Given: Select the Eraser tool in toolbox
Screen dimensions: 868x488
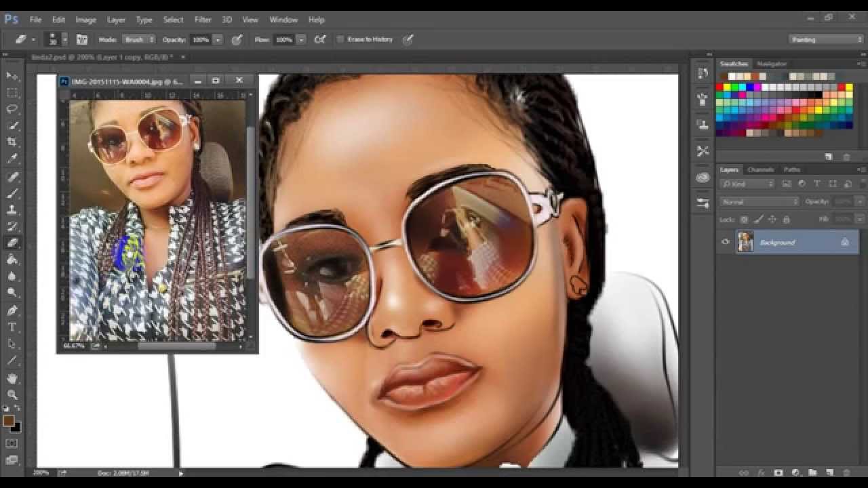Looking at the screenshot, I should [x=12, y=243].
